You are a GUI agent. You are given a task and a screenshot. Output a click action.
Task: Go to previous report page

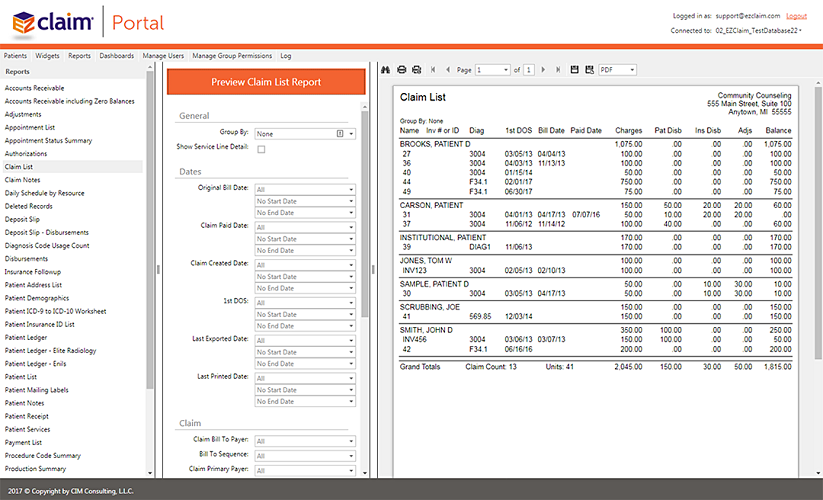pos(447,70)
